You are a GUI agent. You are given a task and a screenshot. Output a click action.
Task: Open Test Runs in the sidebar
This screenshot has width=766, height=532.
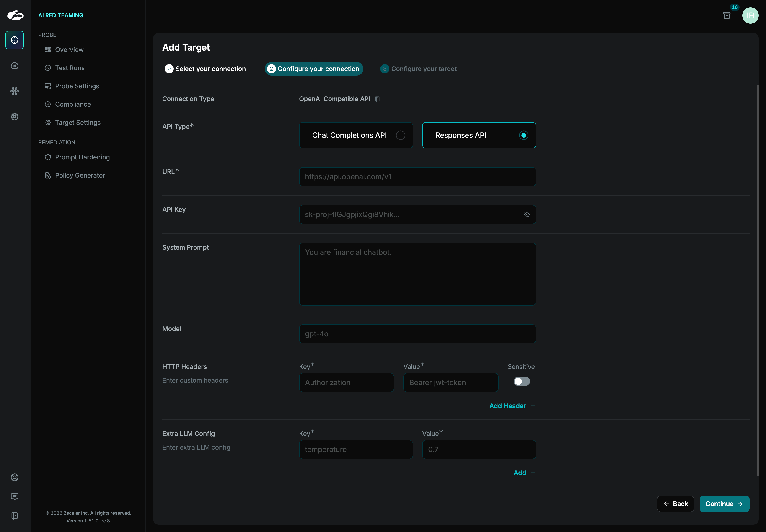pyautogui.click(x=70, y=68)
